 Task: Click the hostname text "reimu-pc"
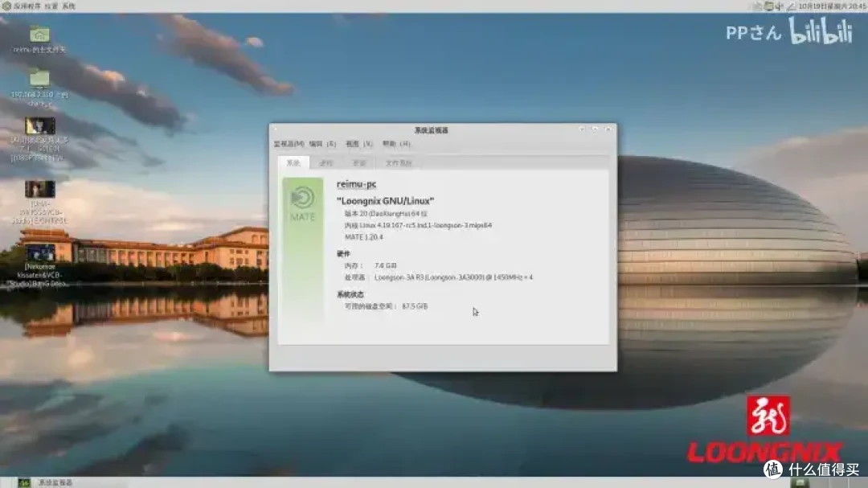[357, 184]
